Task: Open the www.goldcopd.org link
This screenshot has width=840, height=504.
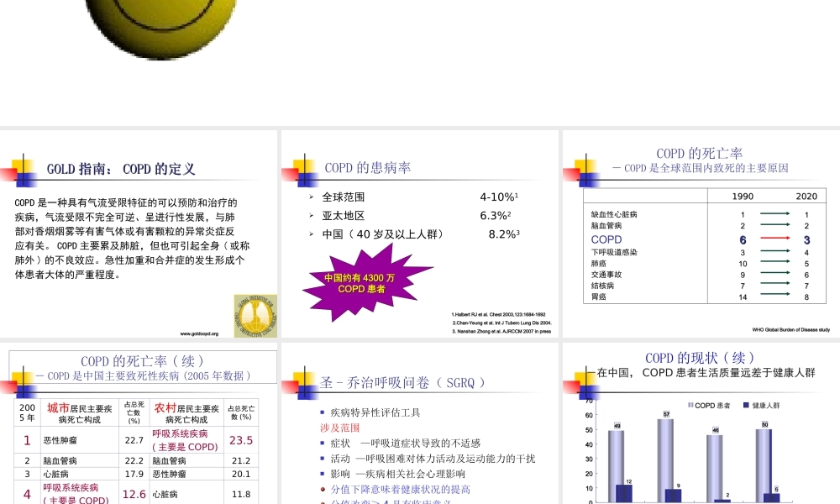Action: coord(199,333)
